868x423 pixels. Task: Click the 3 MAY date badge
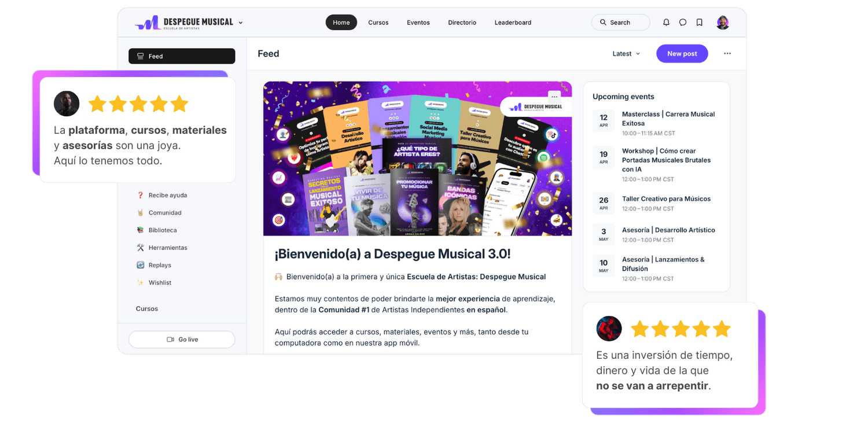point(604,234)
